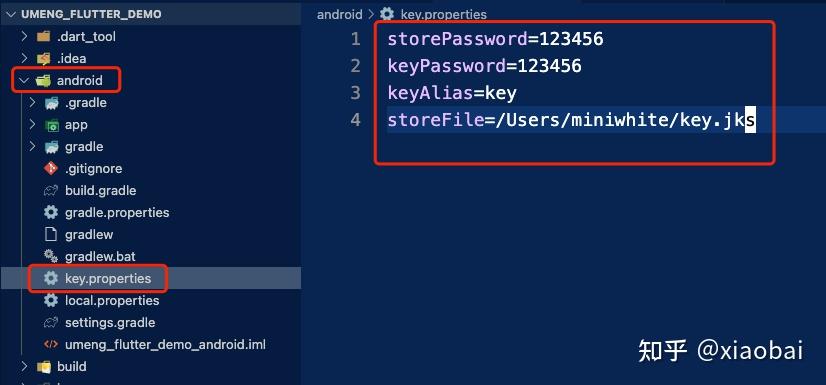
Task: Click the gear icon in key.properties breadcrumb
Action: coord(387,14)
